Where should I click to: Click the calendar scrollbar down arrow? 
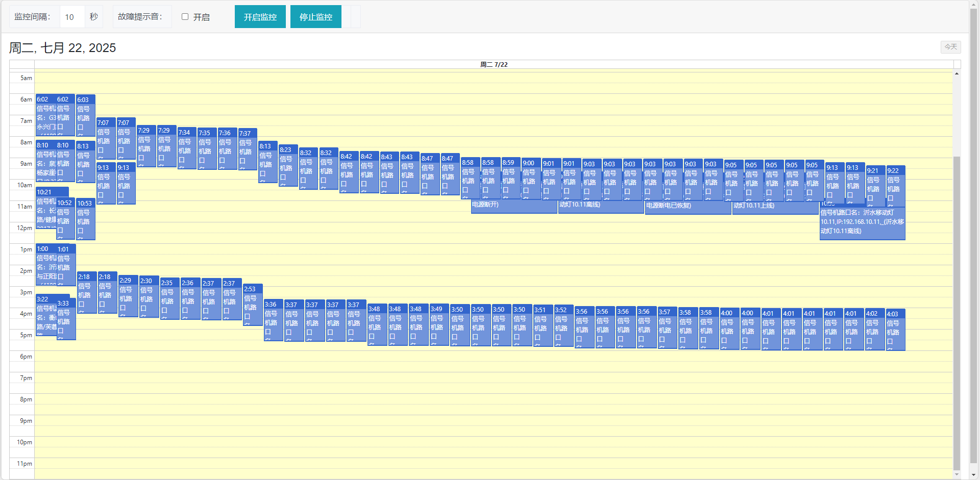[957, 474]
